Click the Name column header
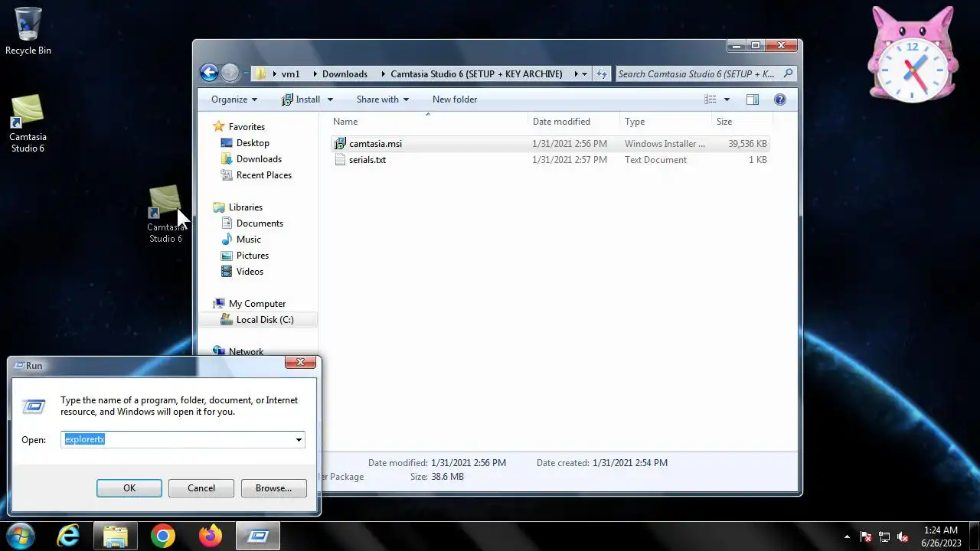The height and width of the screenshot is (551, 980). point(428,122)
